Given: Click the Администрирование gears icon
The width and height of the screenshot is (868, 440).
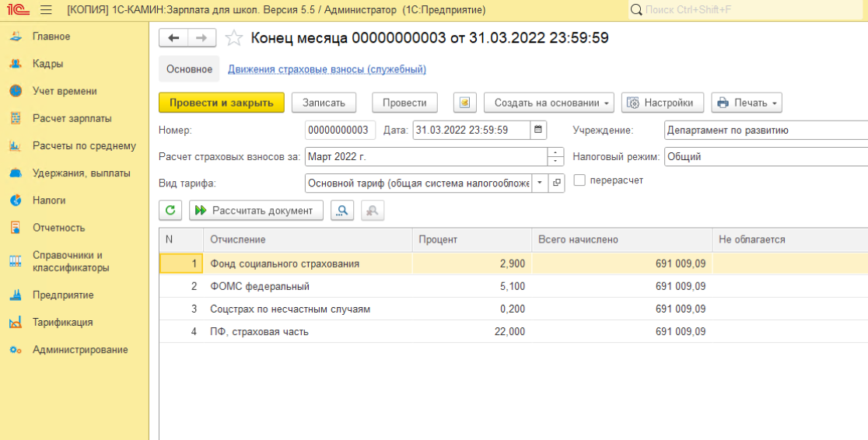Looking at the screenshot, I should point(16,350).
